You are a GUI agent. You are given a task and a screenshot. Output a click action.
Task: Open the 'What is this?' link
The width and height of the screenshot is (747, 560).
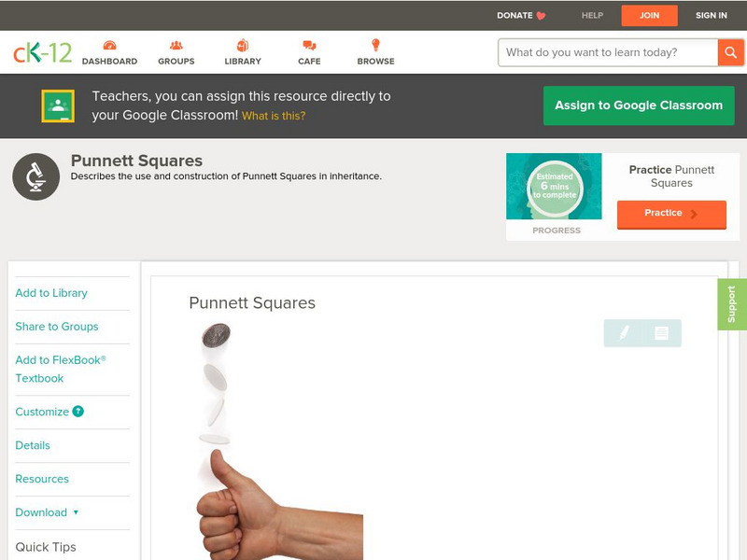[274, 116]
